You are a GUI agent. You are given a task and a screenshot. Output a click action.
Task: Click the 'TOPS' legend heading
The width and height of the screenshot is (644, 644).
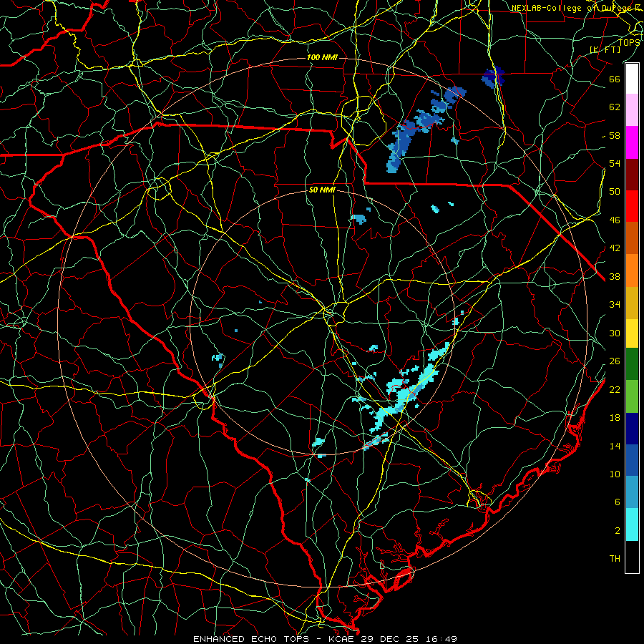pos(629,42)
